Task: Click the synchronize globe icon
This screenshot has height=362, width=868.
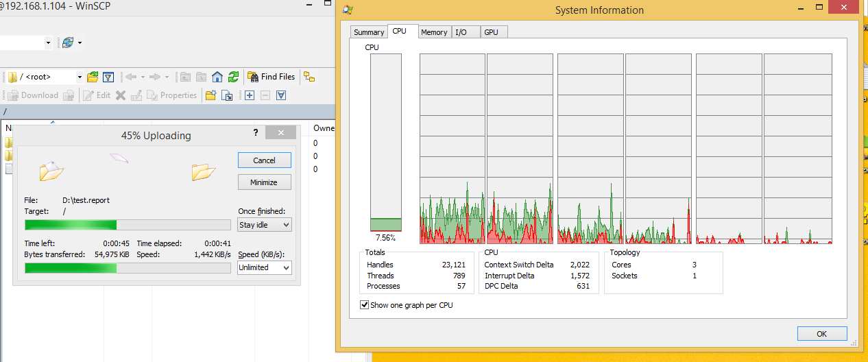Action: tap(68, 43)
